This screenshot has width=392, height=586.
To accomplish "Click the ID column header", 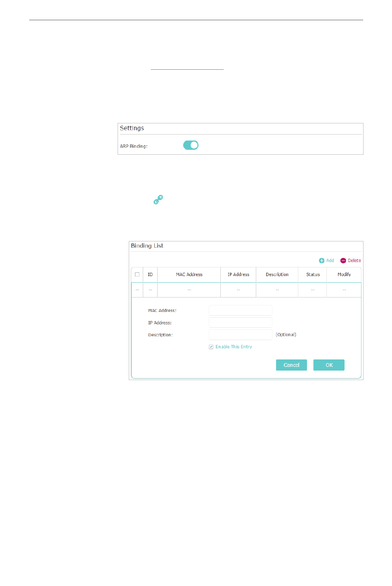I will click(150, 274).
